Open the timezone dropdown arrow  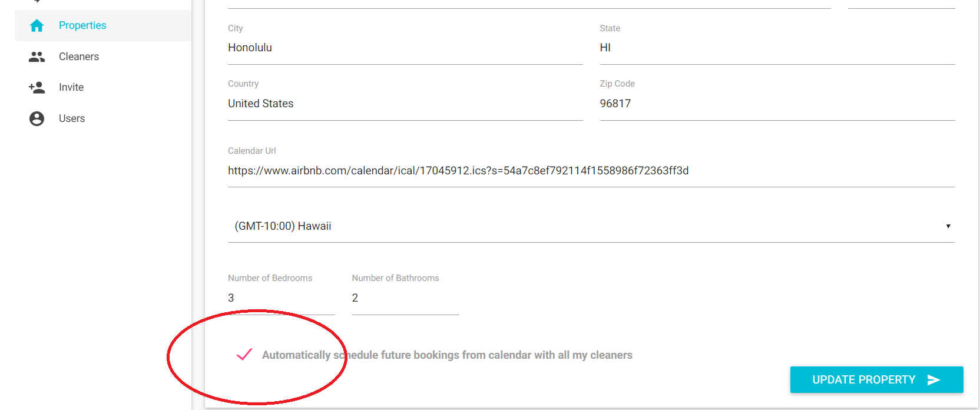[x=948, y=226]
